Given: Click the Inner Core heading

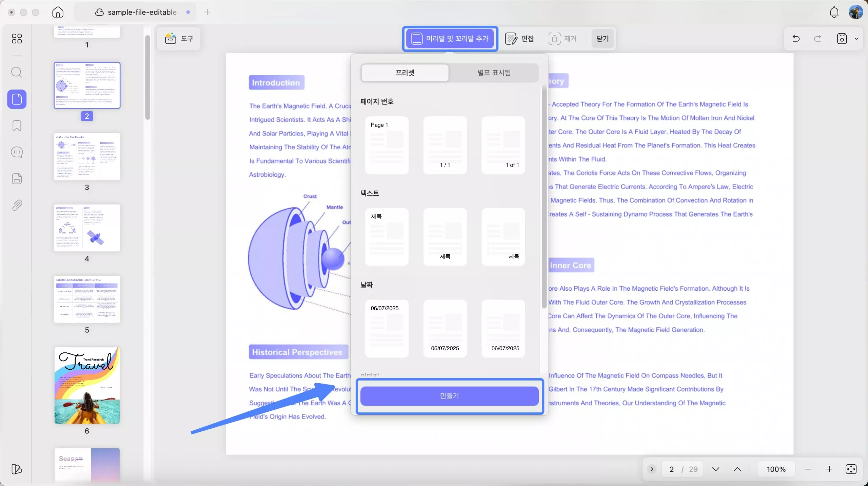Looking at the screenshot, I should click(570, 265).
